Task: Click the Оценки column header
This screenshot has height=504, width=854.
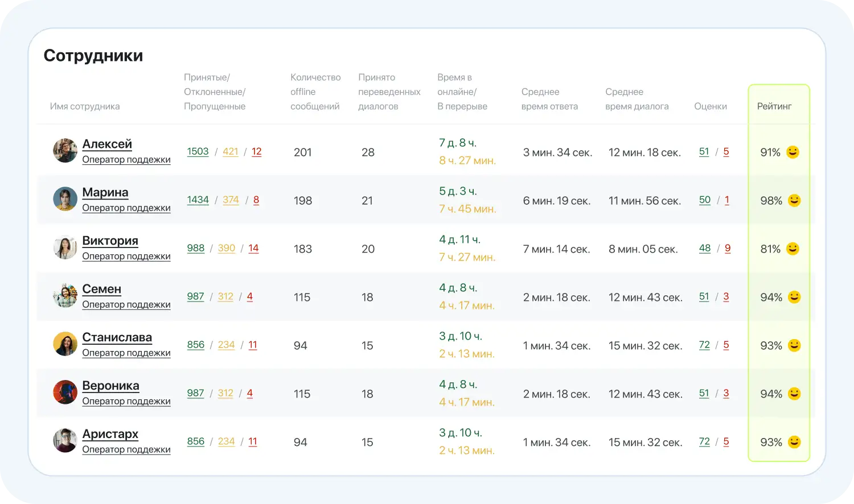Action: pos(711,106)
